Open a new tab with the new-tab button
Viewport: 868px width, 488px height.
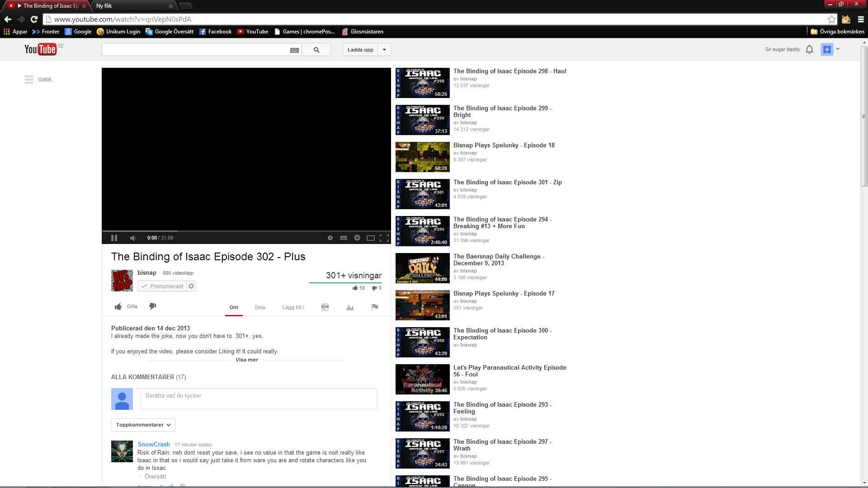point(185,6)
